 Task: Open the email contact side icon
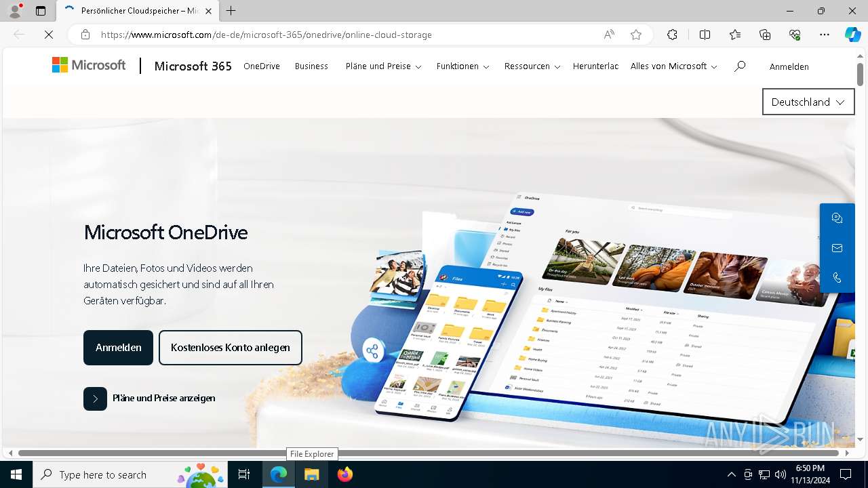837,248
